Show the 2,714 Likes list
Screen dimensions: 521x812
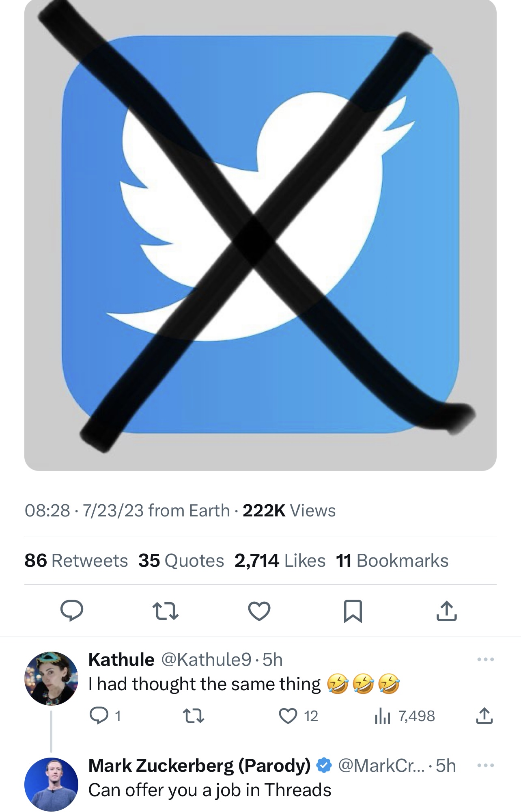click(x=280, y=561)
